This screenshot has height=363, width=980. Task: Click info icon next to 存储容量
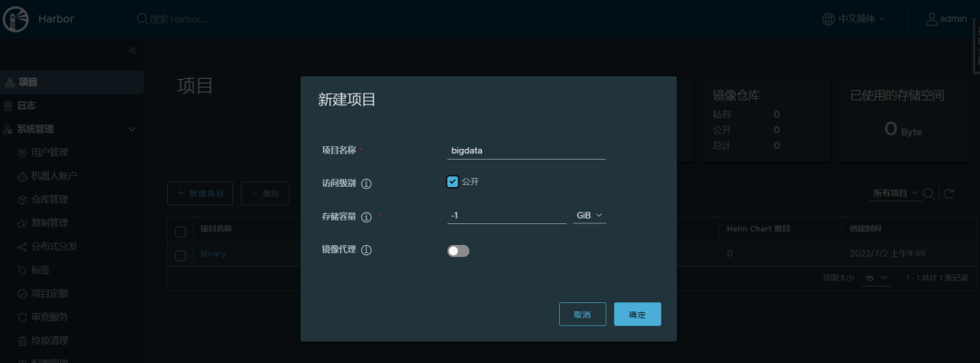367,218
